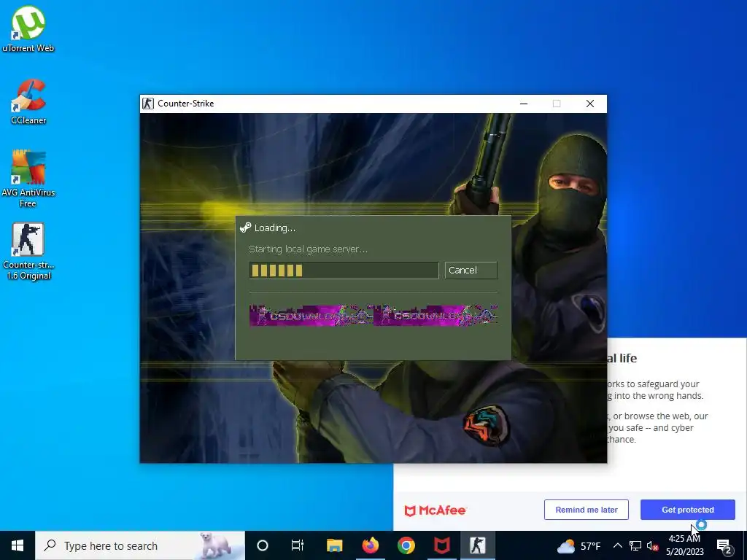747x560 pixels.
Task: Select the Counter-strike 1.6 Original desktop shortcut
Action: (x=28, y=251)
